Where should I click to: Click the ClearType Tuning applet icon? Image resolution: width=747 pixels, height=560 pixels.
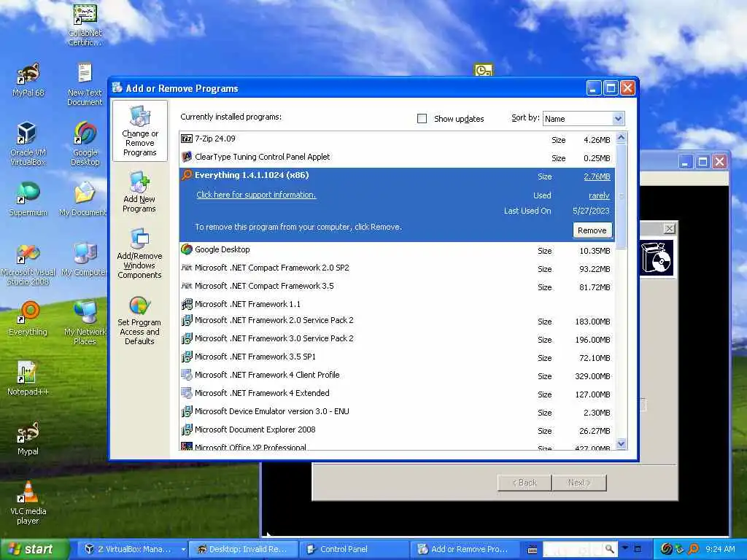187,157
